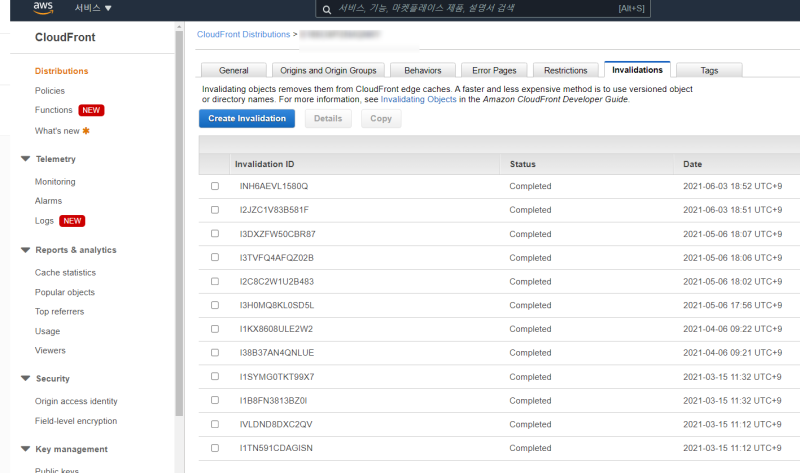Click the orange What's new star icon
This screenshot has height=473, width=800.
pyautogui.click(x=86, y=131)
